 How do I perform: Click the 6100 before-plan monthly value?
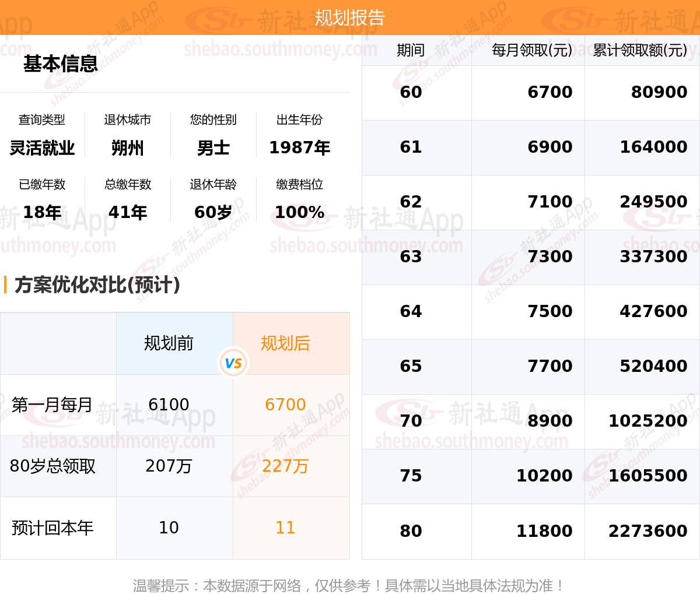pyautogui.click(x=169, y=405)
